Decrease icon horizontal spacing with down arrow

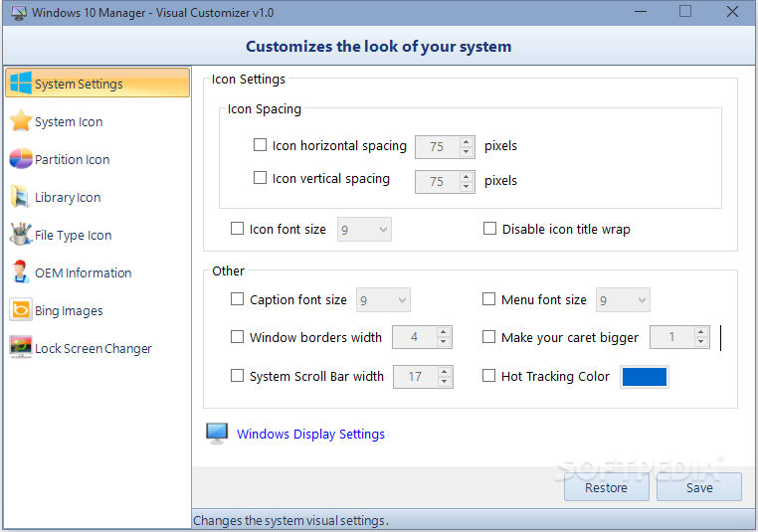pos(466,152)
